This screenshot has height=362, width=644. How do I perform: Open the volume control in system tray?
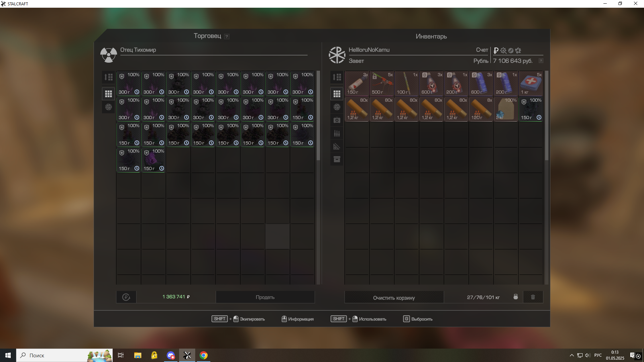[x=588, y=355]
